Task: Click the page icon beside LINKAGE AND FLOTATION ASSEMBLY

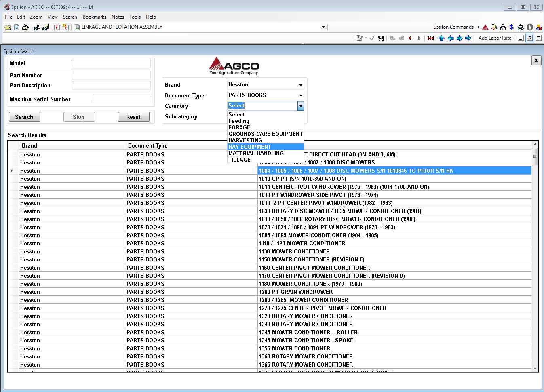Action: [77, 27]
